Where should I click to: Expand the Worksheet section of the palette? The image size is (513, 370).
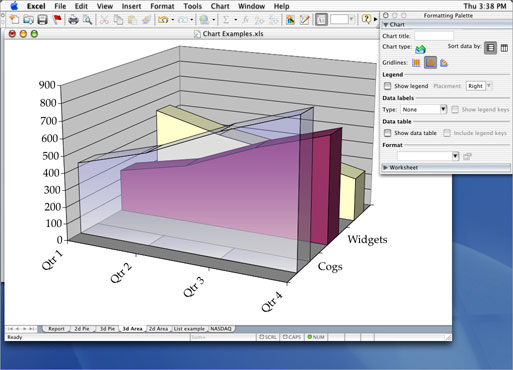click(x=386, y=167)
